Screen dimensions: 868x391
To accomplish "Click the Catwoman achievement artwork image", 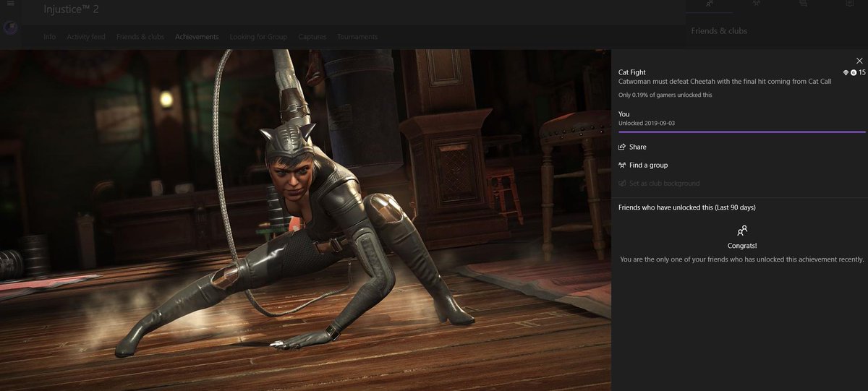I will pos(305,220).
